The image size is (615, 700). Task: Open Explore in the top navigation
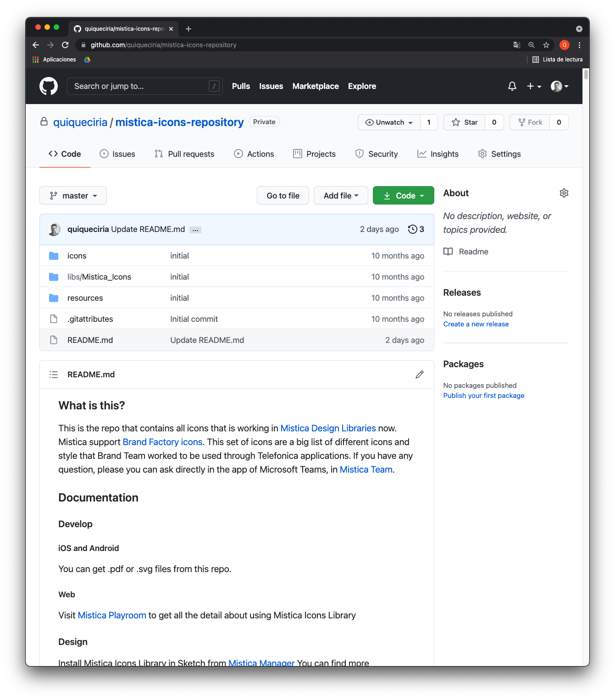[x=362, y=86]
